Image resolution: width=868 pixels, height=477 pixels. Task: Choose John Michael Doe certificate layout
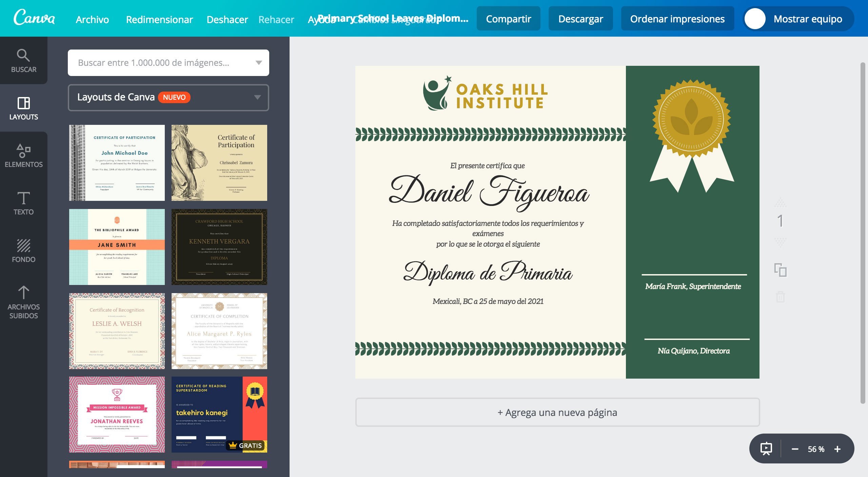click(117, 163)
